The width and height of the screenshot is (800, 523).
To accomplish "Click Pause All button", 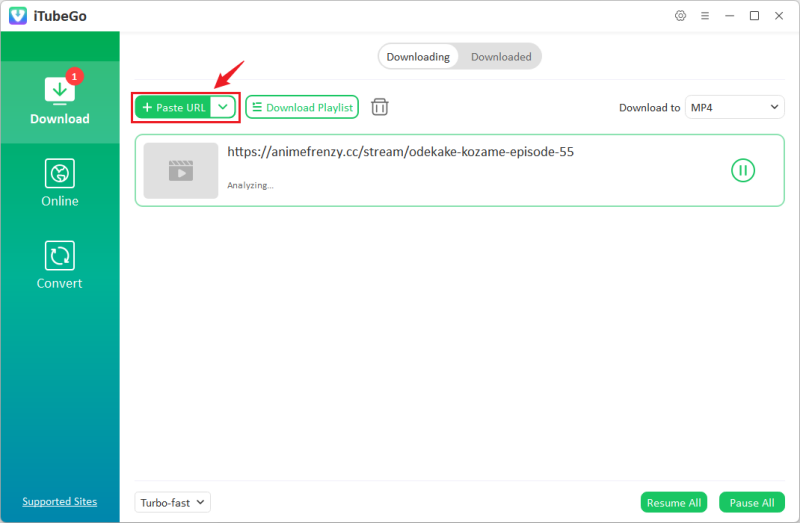I will pos(752,503).
